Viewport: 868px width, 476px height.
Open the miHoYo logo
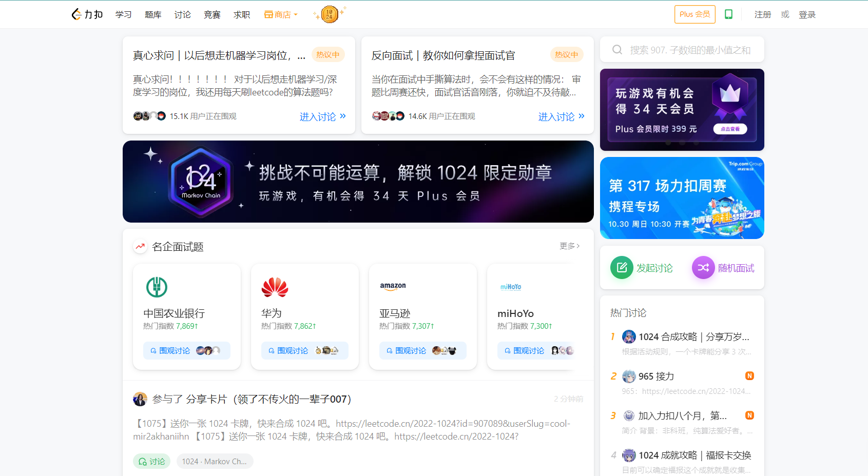(511, 287)
